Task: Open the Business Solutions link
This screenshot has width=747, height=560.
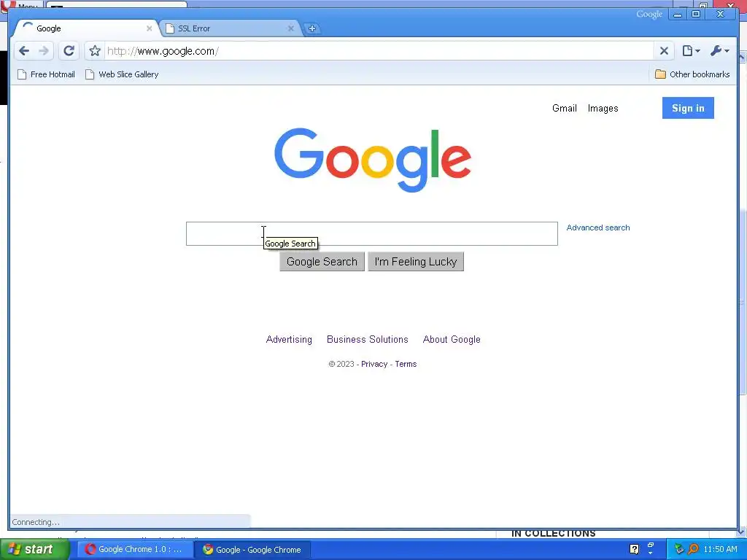Action: click(368, 340)
